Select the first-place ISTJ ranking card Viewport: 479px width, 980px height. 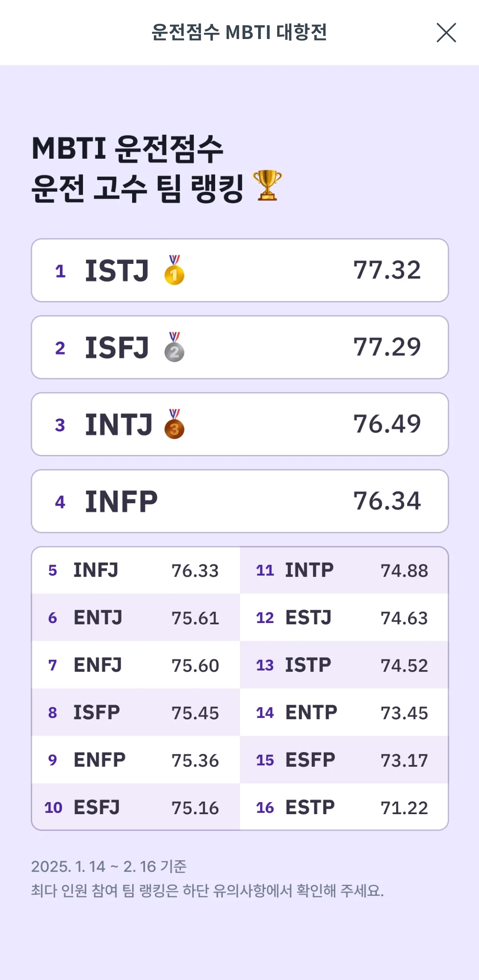click(x=239, y=270)
